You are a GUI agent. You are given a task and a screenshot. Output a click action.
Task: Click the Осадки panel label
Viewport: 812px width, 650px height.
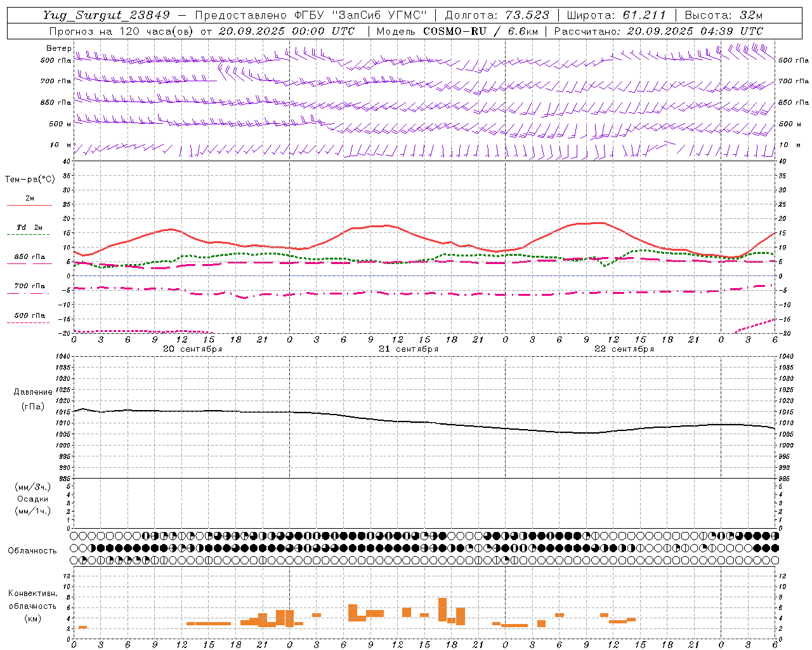(x=33, y=499)
